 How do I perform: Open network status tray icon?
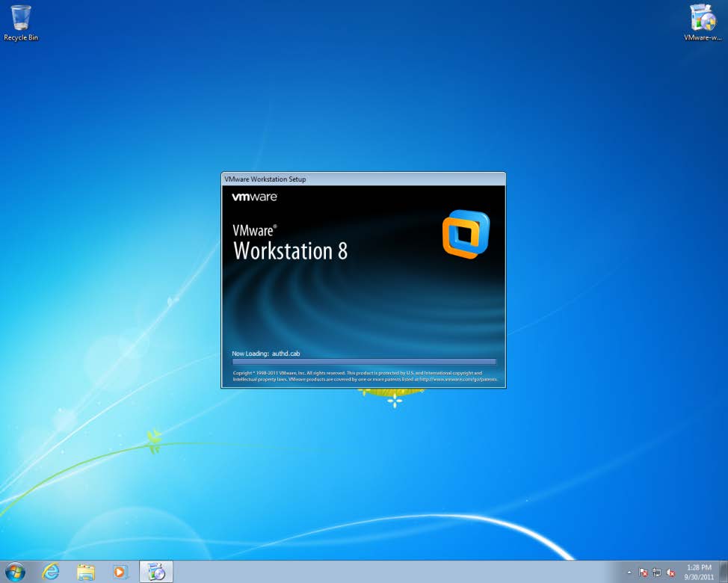pyautogui.click(x=656, y=573)
